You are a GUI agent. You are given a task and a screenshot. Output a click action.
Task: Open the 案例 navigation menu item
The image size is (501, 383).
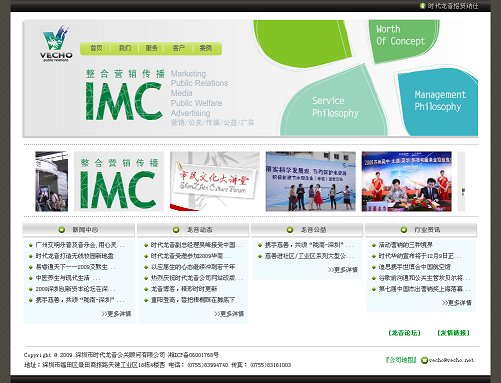(x=206, y=48)
